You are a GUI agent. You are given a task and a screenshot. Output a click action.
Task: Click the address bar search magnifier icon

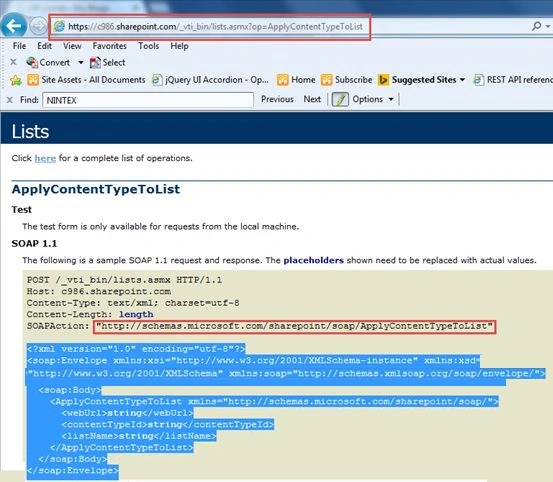click(x=536, y=26)
